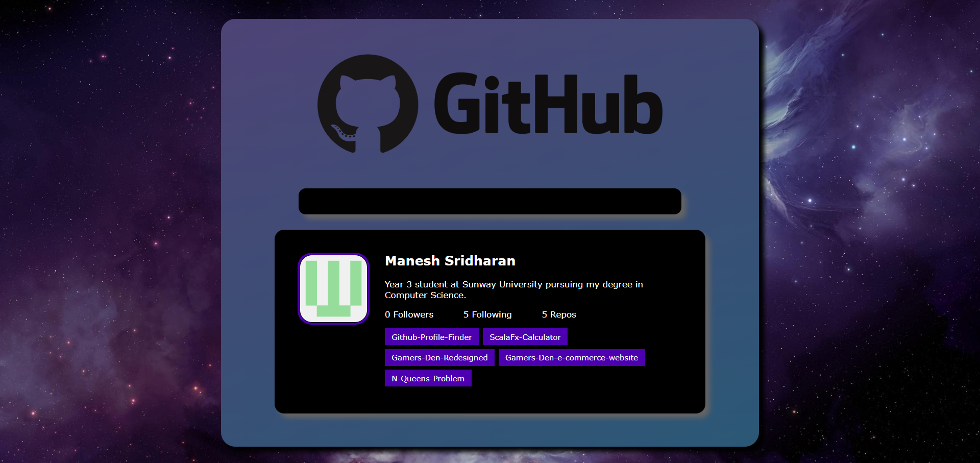Open the Gamers-Den-e-commerce-website repository

point(571,357)
